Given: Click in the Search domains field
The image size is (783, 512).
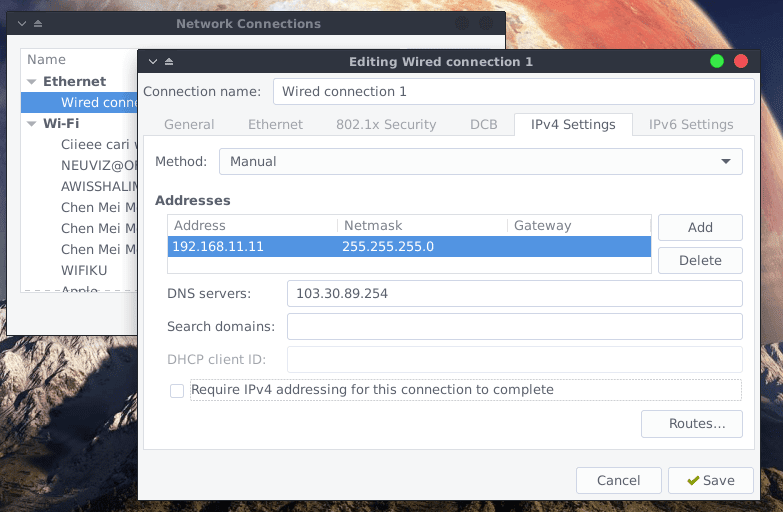Looking at the screenshot, I should (514, 326).
